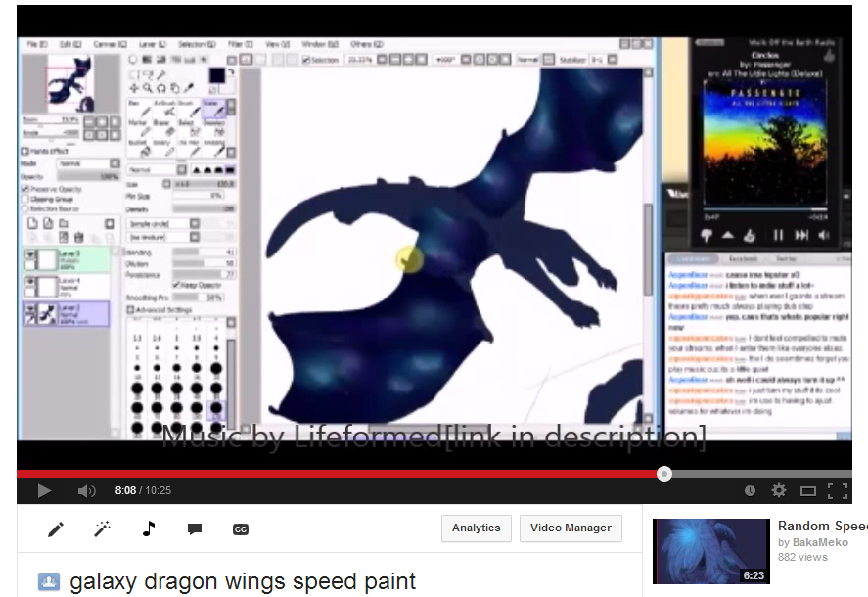Click the YouTube progress bar scrubber handle
The image size is (868, 597).
tap(664, 474)
